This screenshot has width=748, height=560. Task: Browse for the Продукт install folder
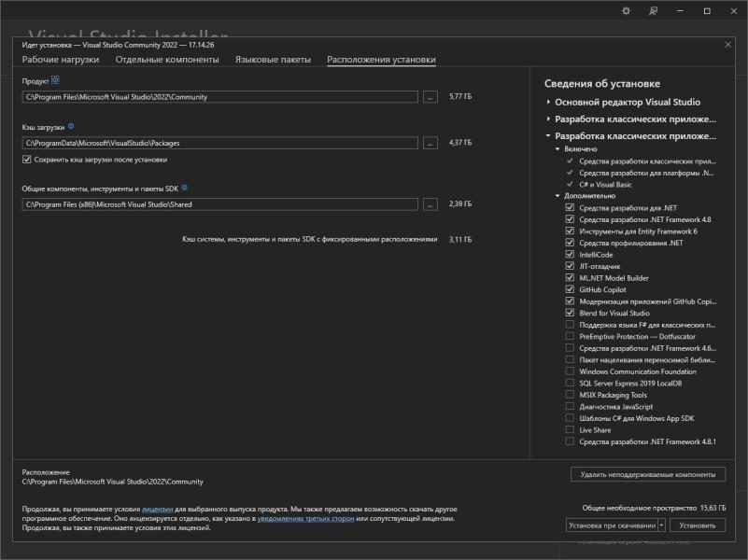click(430, 96)
